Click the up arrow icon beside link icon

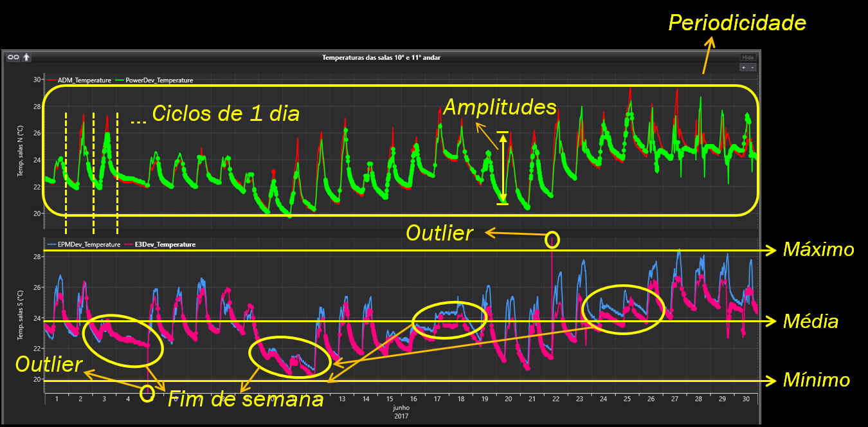click(x=26, y=57)
